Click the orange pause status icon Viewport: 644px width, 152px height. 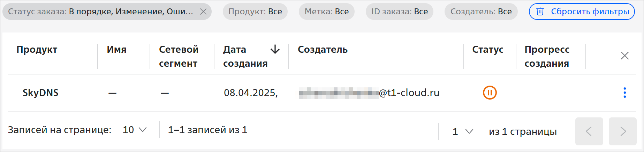490,93
